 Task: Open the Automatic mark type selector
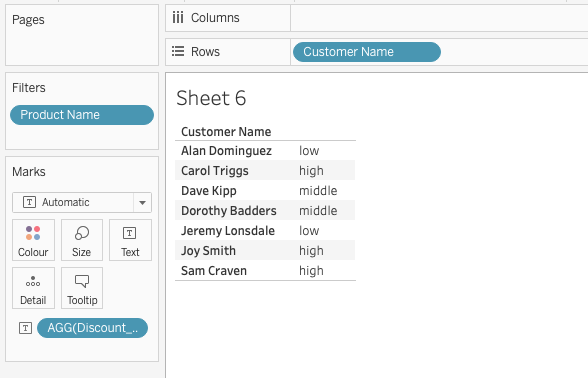click(82, 202)
